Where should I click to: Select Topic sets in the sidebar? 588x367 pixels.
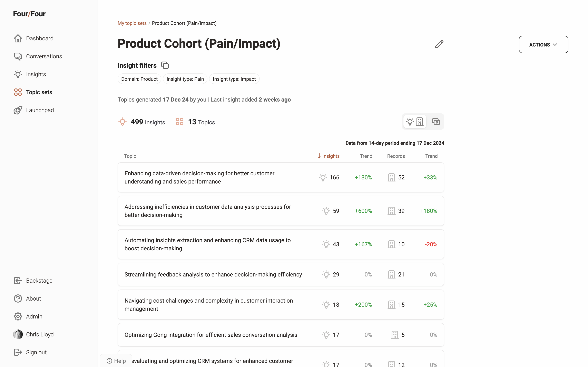click(39, 92)
